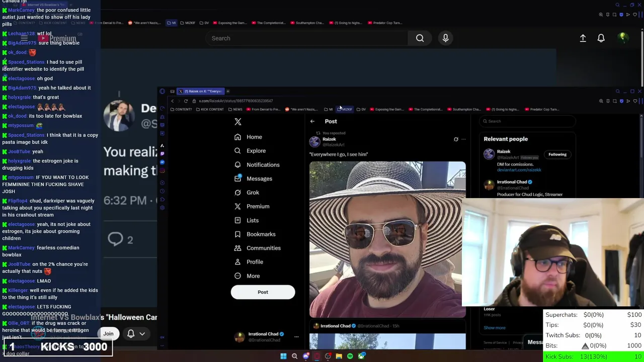
Task: Click the x.com address bar
Action: pyautogui.click(x=235, y=101)
